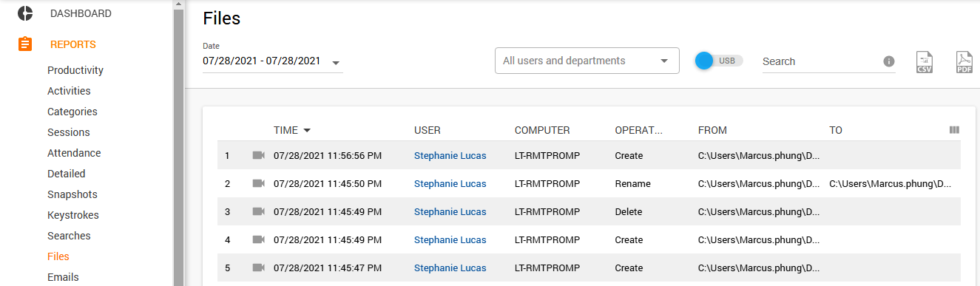Open the Categories report

pyautogui.click(x=72, y=112)
